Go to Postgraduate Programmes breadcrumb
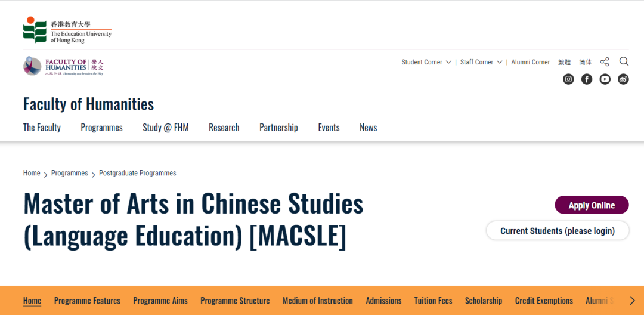Screen dimensions: 644x315 [138, 173]
